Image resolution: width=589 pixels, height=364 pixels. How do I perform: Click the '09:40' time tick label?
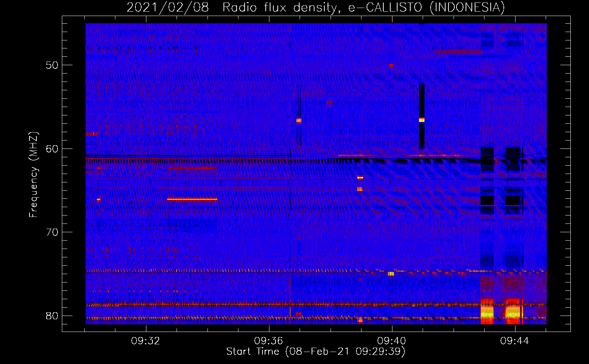pos(392,341)
